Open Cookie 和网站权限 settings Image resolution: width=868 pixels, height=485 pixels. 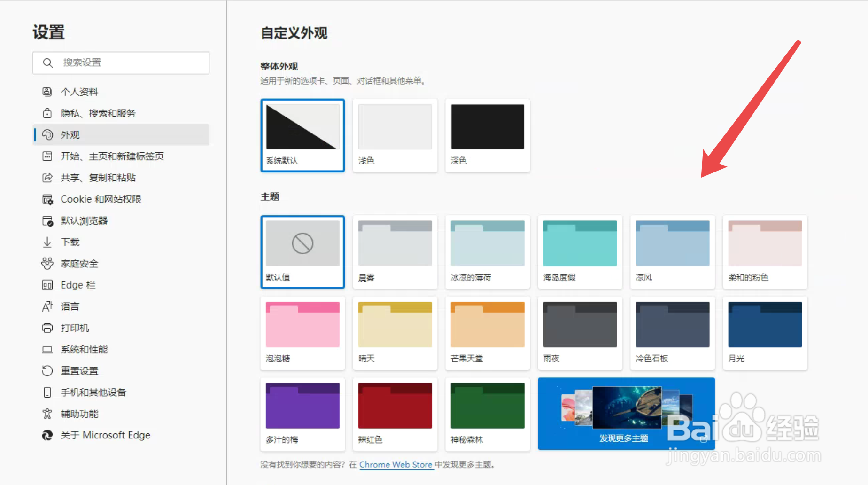pyautogui.click(x=102, y=199)
